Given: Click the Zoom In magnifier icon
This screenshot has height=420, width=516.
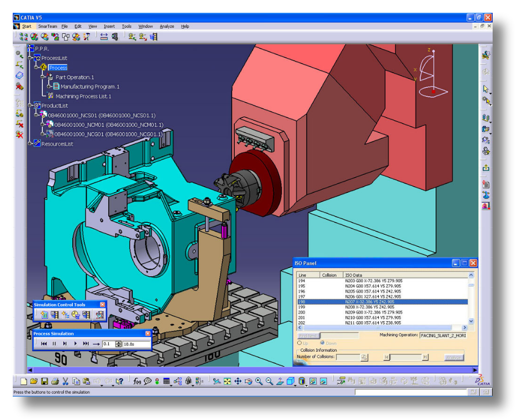Looking at the screenshot, I should tap(259, 381).
